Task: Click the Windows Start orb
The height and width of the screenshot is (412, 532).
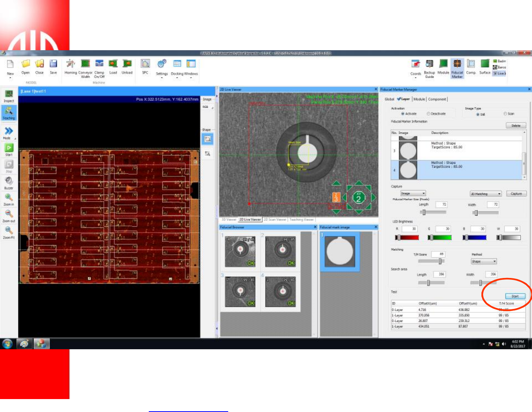Action: click(x=7, y=344)
